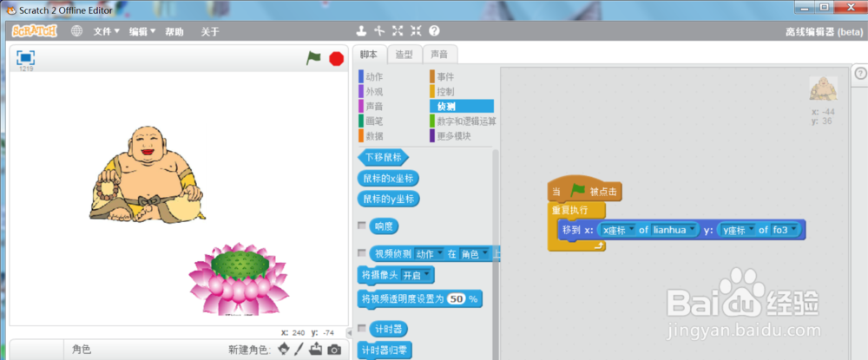Click the 鼠标的x坐标 block in palette

[388, 179]
